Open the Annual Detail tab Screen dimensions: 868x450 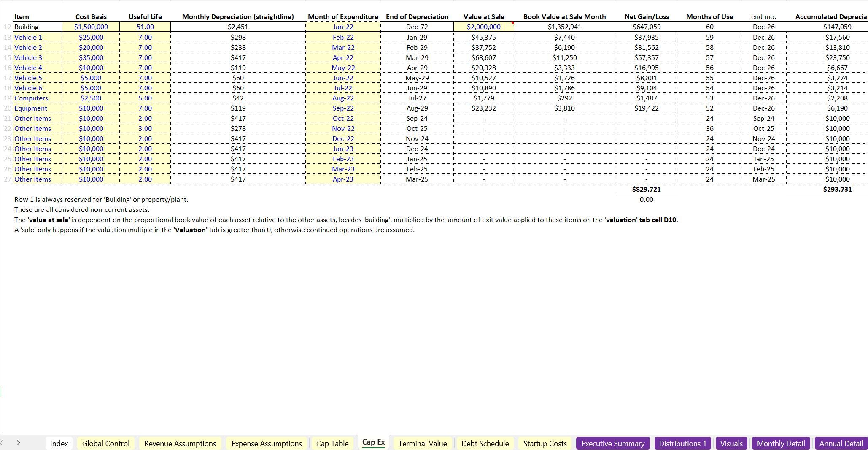841,443
